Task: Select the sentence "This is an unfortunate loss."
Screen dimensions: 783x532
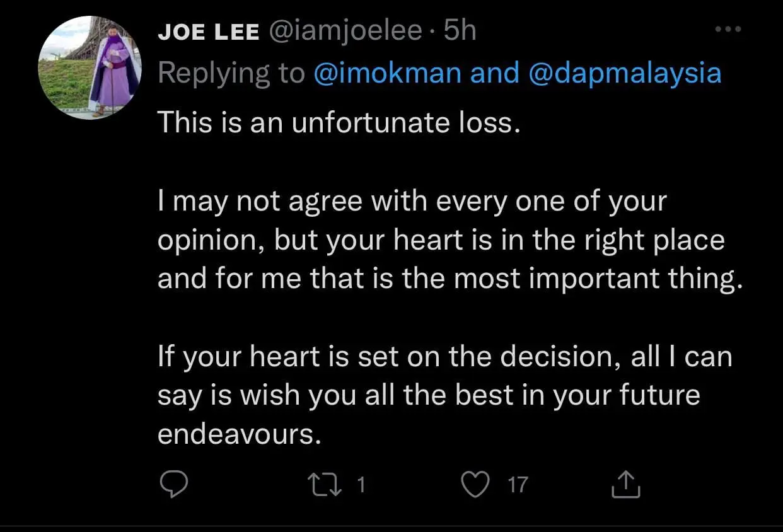Action: pos(339,122)
